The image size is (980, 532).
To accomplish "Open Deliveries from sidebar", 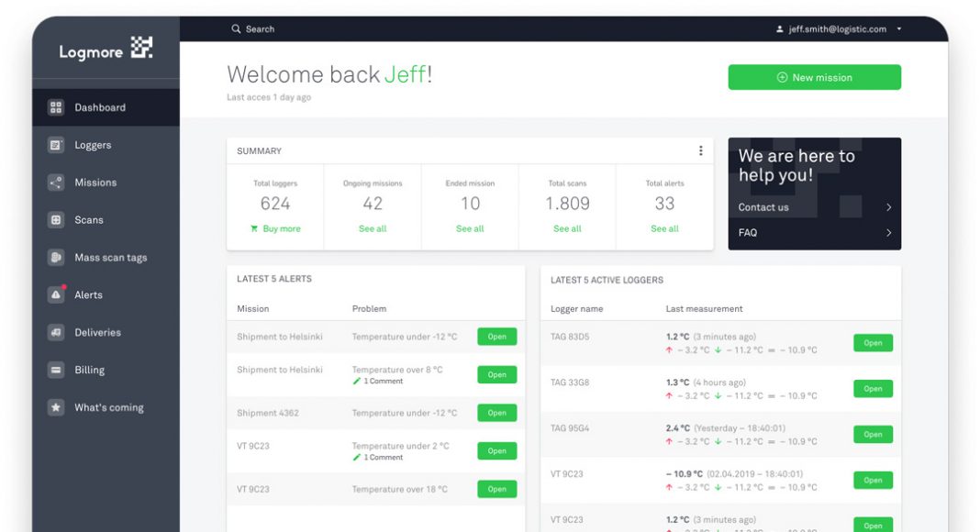I will (x=106, y=332).
